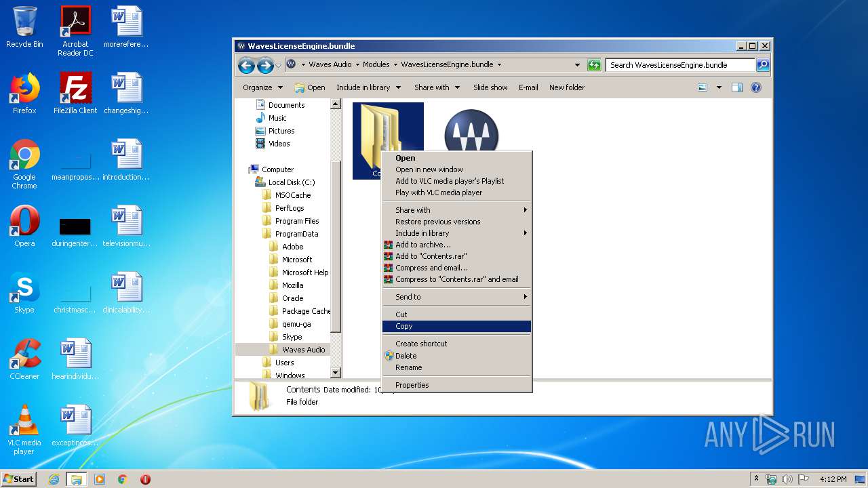Open the Organize dropdown menu
The height and width of the screenshot is (488, 868).
[x=262, y=87]
